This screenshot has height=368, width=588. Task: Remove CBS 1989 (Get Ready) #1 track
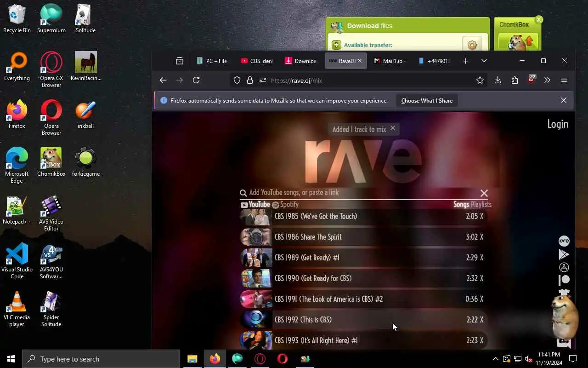click(x=481, y=258)
